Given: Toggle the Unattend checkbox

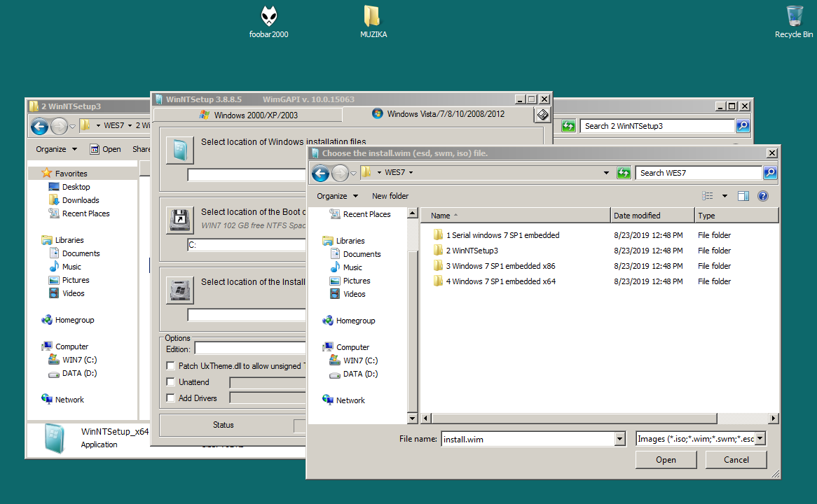Looking at the screenshot, I should click(170, 381).
